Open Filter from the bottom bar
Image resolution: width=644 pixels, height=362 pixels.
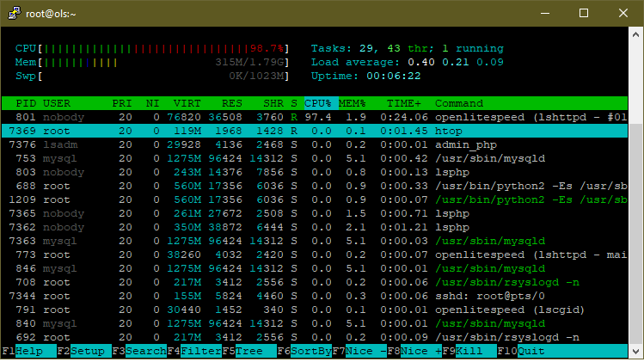[199, 351]
